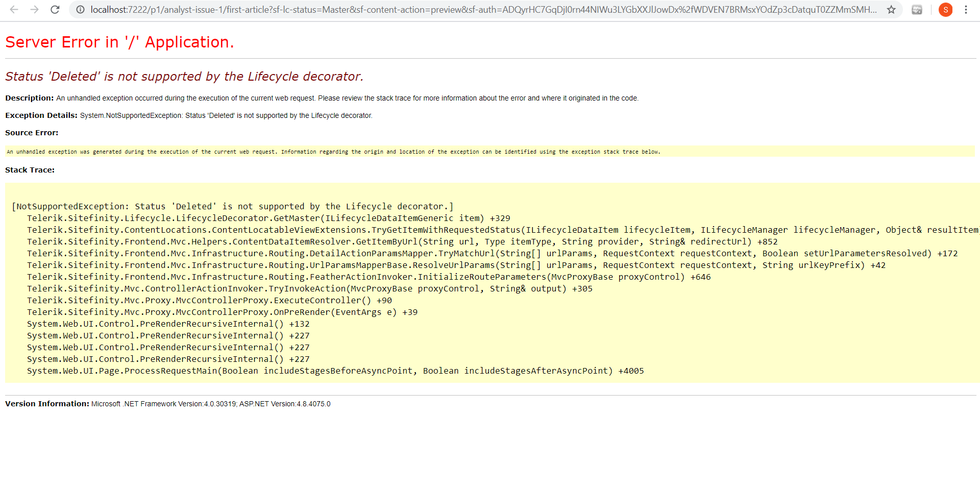
Task: Click the 'ASP.NET Version:4.8.4075.0' text
Action: click(285, 404)
